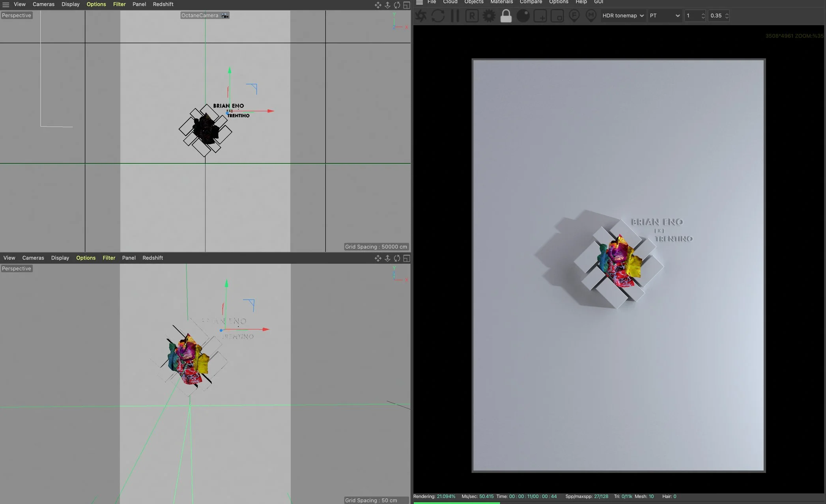Open Octane settings gear icon
Viewport: 826px width, 504px height.
coord(489,16)
